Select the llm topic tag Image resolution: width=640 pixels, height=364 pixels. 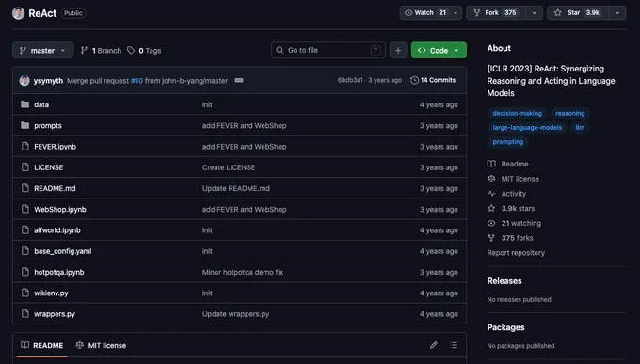580,127
